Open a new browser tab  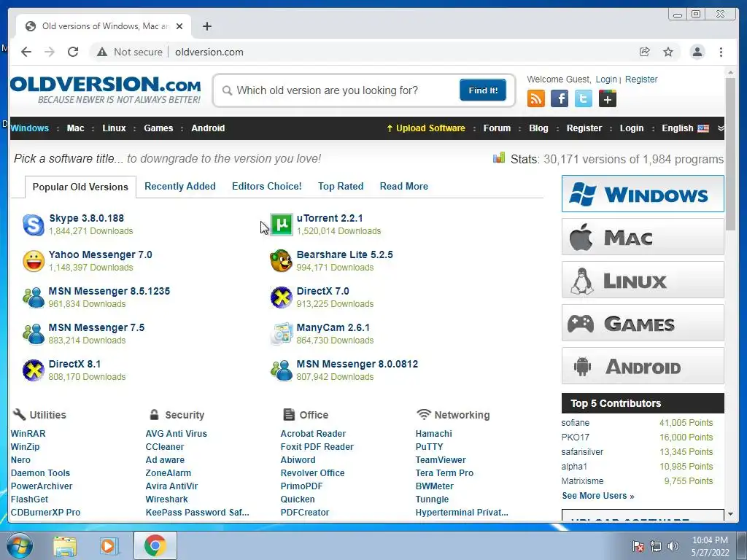click(x=206, y=26)
